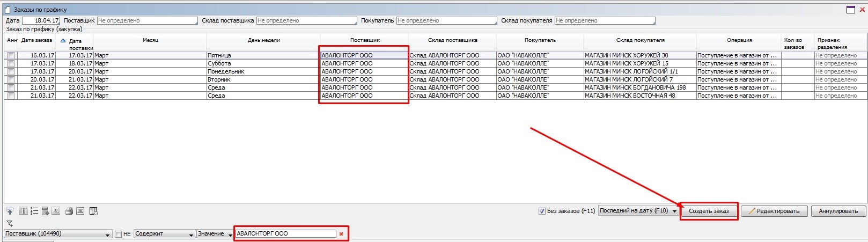Viewport: 868px width, 242px height.
Task: Clear filter value with red X icon
Action: [x=341, y=234]
